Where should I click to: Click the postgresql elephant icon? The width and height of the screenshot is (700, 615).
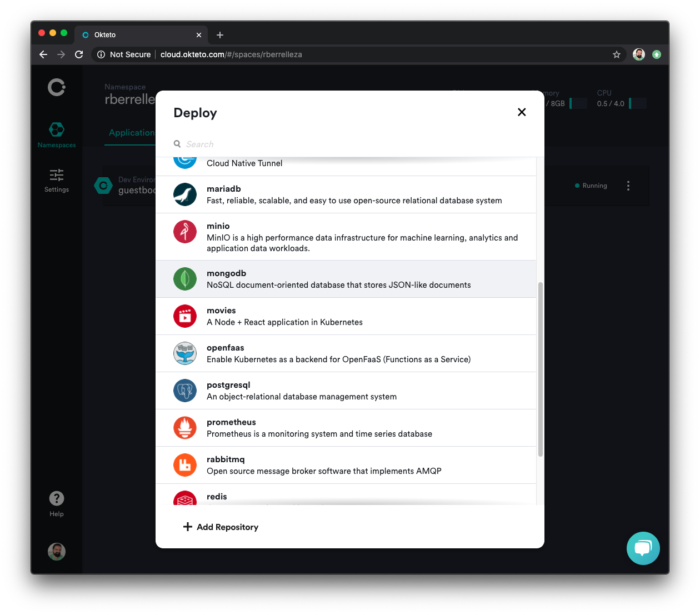click(185, 391)
